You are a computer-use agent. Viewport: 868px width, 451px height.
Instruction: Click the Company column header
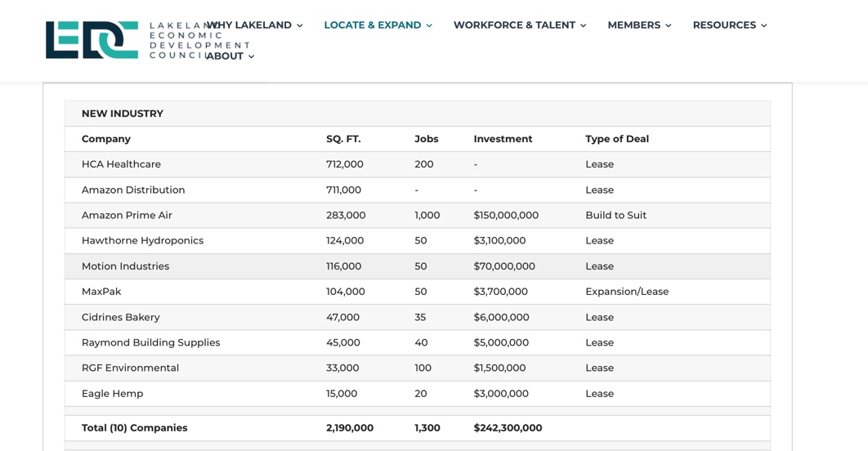click(x=105, y=139)
